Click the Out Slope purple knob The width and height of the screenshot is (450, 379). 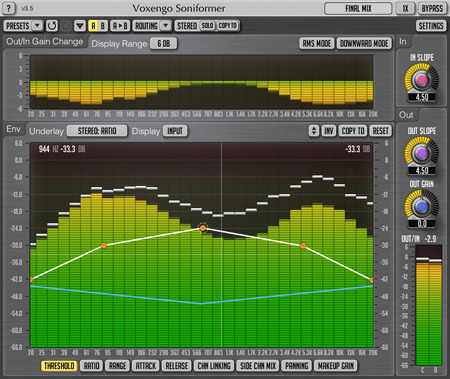[421, 153]
